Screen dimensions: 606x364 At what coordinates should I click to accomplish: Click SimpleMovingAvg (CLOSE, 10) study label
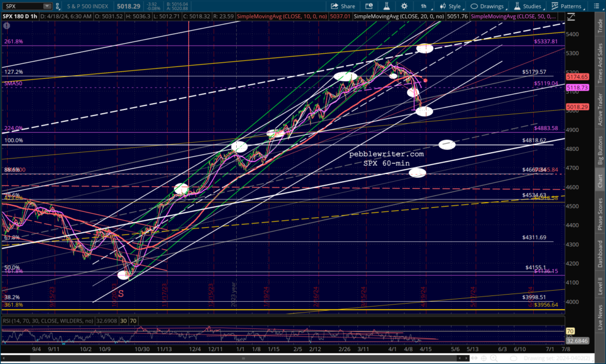pos(282,16)
